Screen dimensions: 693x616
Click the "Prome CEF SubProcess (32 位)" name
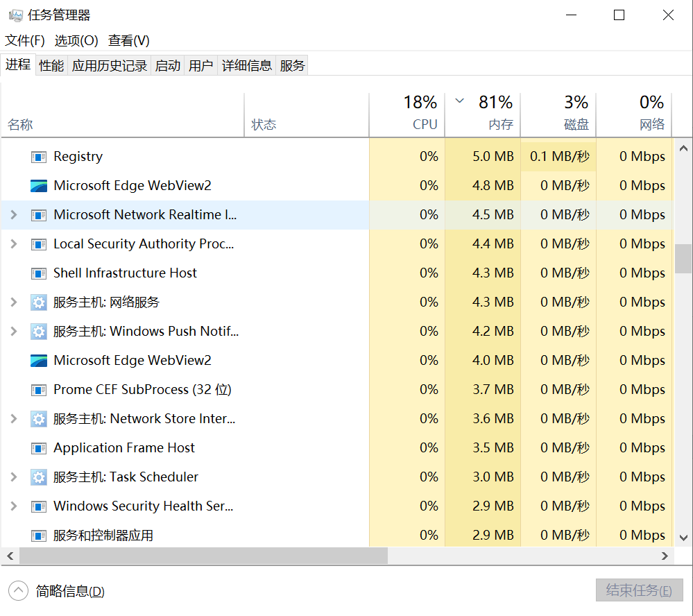(142, 390)
